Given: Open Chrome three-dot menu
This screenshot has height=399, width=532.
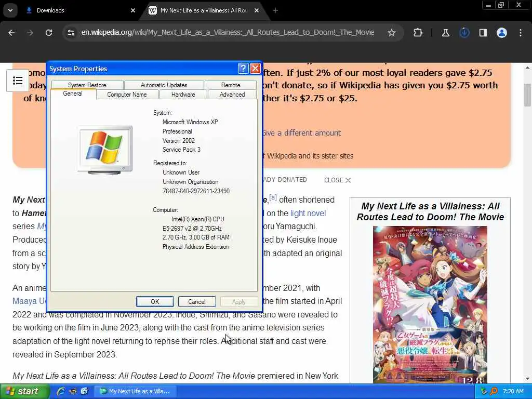Looking at the screenshot, I should (521, 33).
